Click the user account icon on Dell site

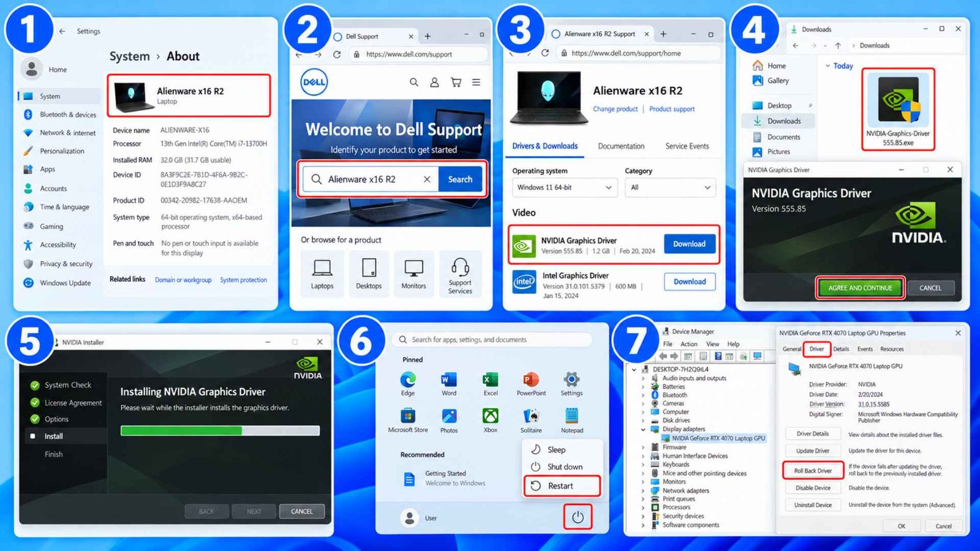[x=434, y=82]
